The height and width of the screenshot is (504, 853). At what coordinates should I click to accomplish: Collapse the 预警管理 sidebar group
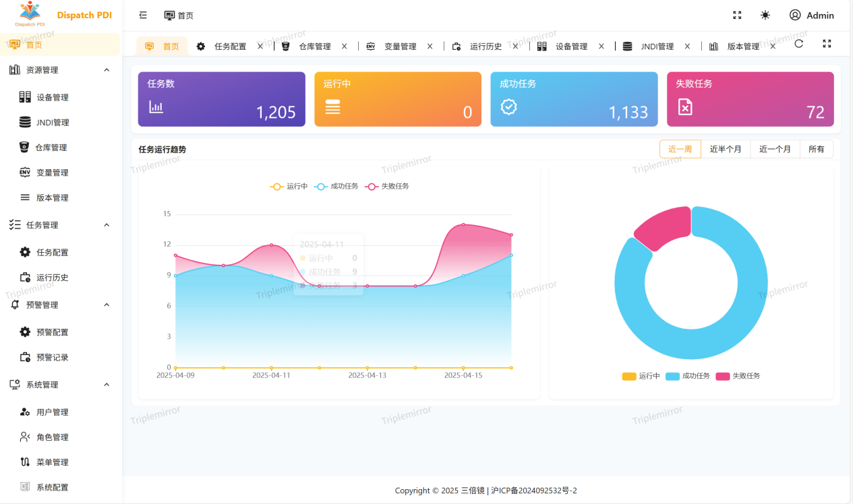[x=107, y=305]
